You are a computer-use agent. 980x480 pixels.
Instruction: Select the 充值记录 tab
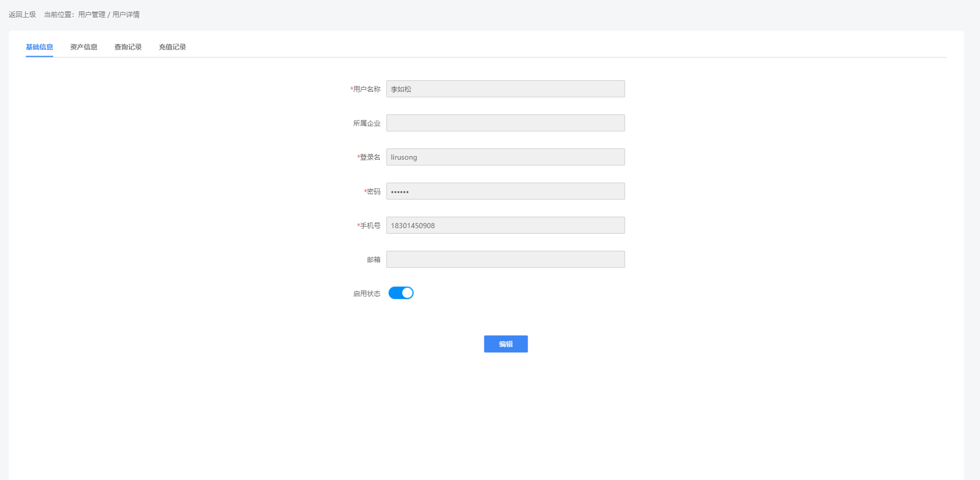(x=172, y=47)
